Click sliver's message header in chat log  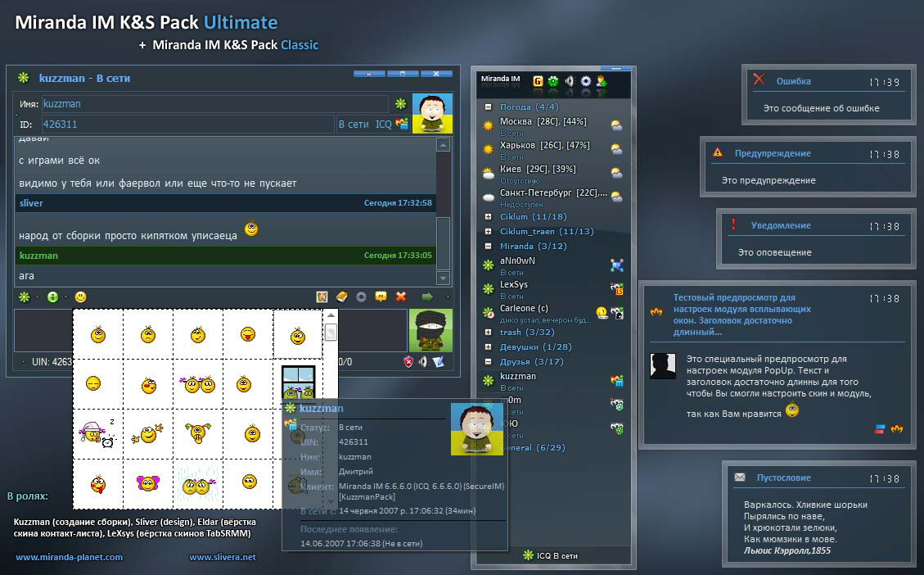pyautogui.click(x=225, y=203)
